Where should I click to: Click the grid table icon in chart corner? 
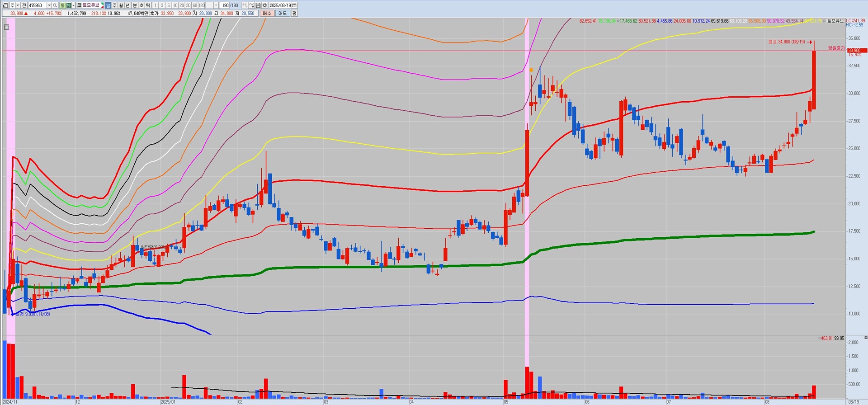click(6, 27)
